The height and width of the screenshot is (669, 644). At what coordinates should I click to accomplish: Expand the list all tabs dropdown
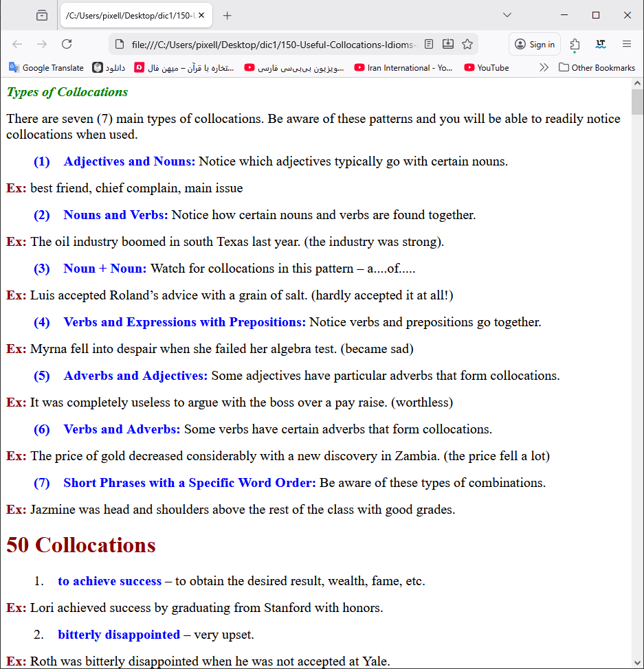pyautogui.click(x=507, y=15)
